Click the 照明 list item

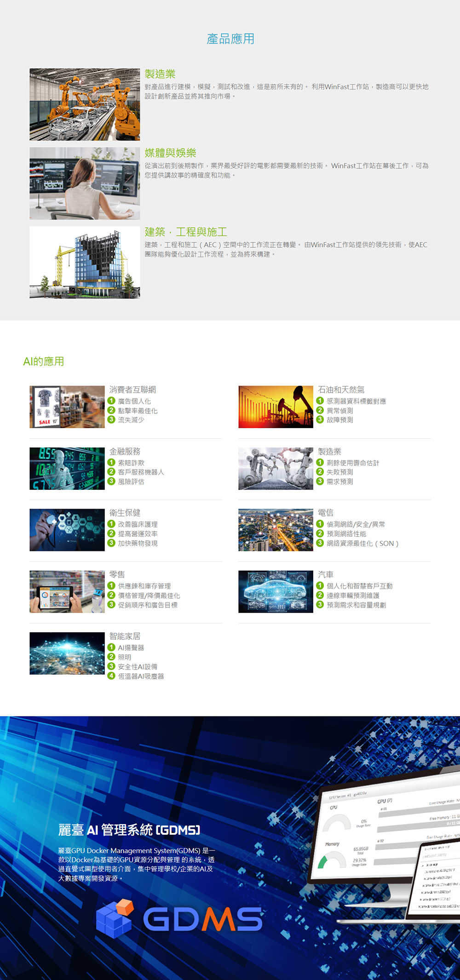(125, 657)
